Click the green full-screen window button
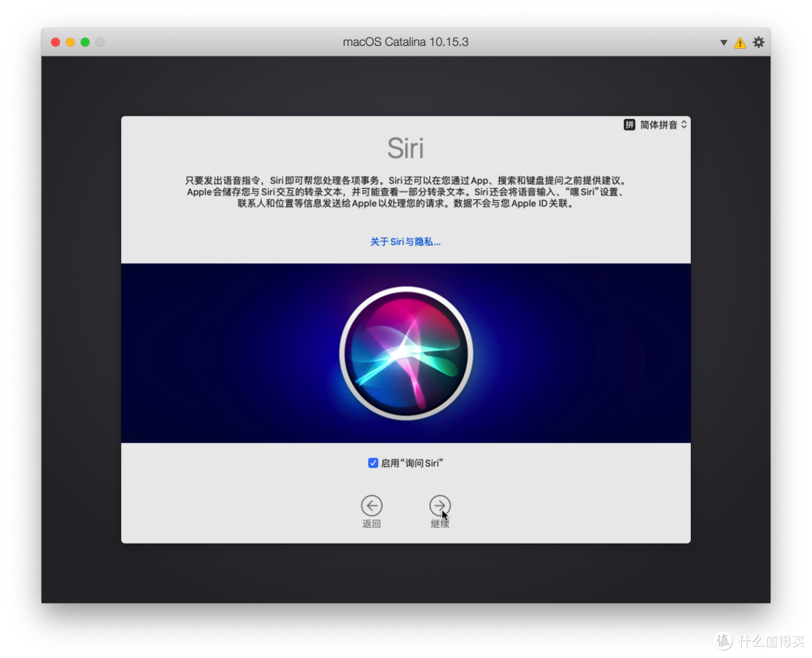 click(85, 42)
